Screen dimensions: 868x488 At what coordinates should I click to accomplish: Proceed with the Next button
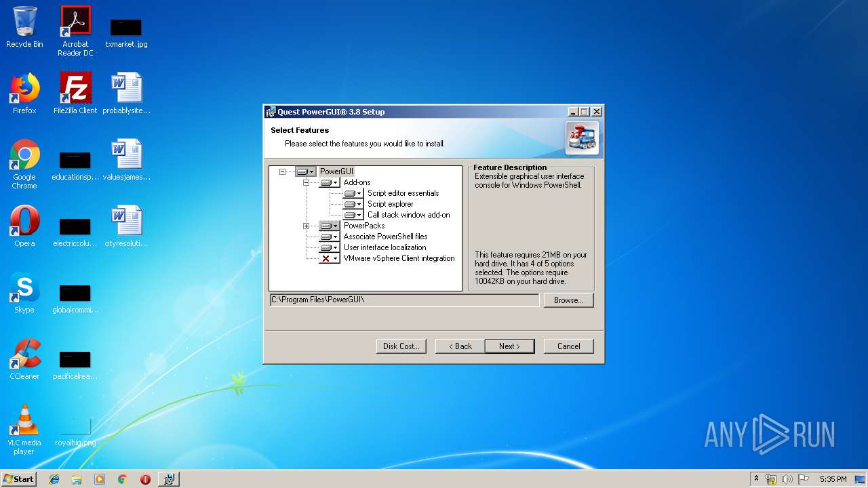pyautogui.click(x=509, y=346)
